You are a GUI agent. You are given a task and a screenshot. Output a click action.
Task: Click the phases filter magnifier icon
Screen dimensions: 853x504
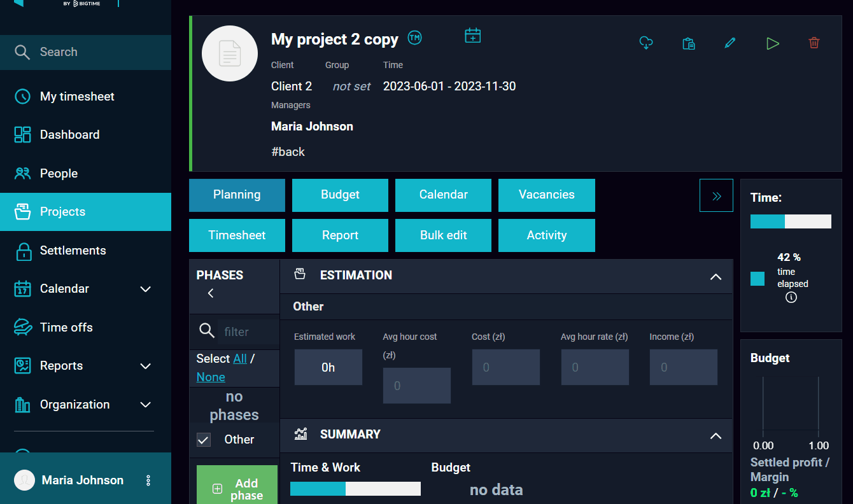click(x=207, y=331)
